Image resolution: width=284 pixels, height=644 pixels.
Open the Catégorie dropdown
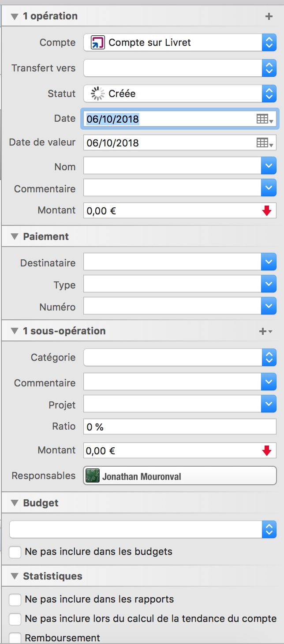(x=269, y=358)
